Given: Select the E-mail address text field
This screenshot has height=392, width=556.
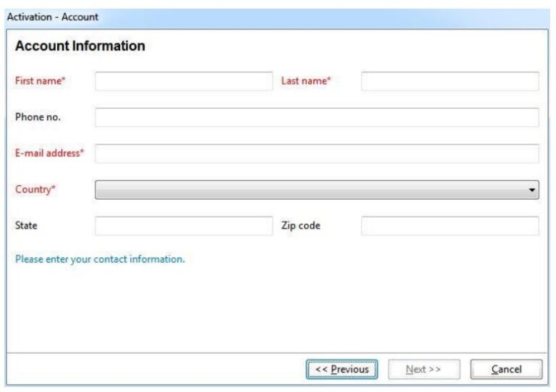Looking at the screenshot, I should (316, 153).
